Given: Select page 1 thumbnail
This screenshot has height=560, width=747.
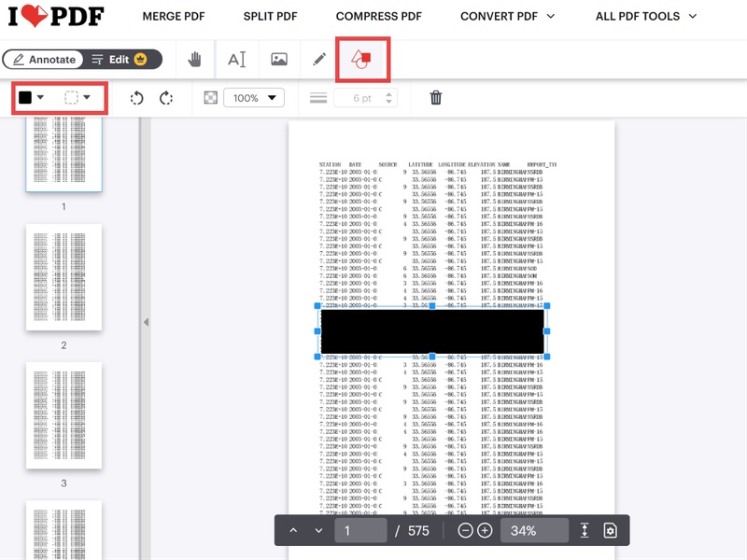Looking at the screenshot, I should click(x=63, y=154).
